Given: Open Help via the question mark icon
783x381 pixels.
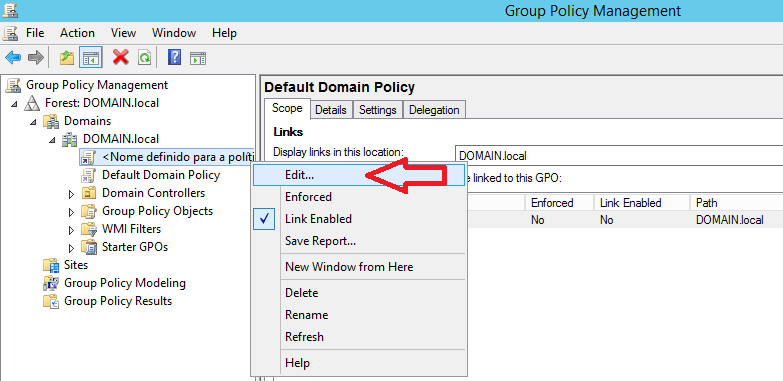Looking at the screenshot, I should tap(174, 57).
